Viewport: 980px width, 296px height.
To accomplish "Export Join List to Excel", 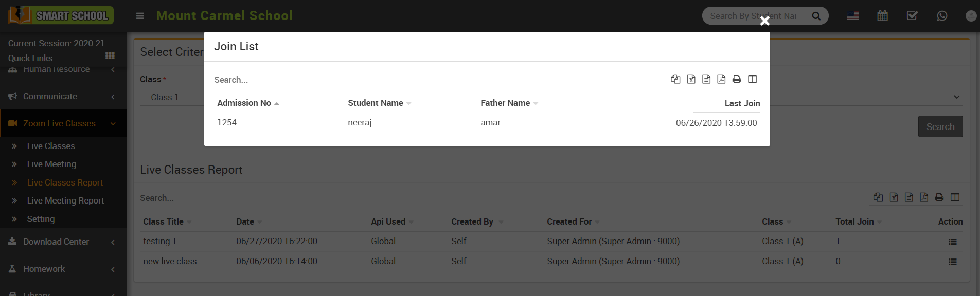I will (691, 79).
